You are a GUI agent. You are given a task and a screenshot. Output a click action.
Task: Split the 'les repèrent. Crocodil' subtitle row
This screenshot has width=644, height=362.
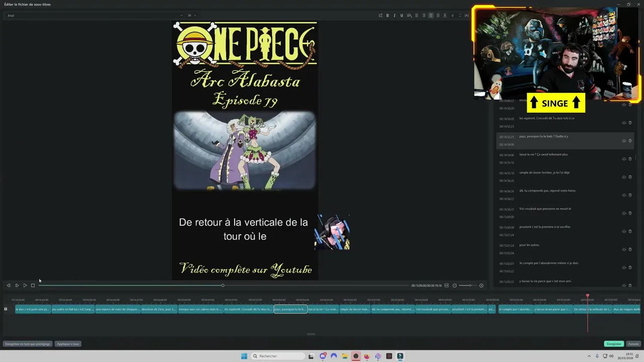(x=624, y=123)
